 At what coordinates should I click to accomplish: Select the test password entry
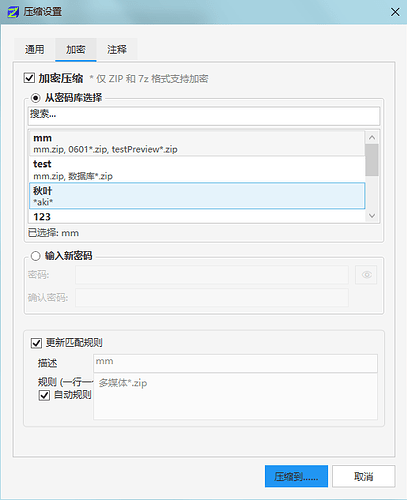(x=197, y=169)
